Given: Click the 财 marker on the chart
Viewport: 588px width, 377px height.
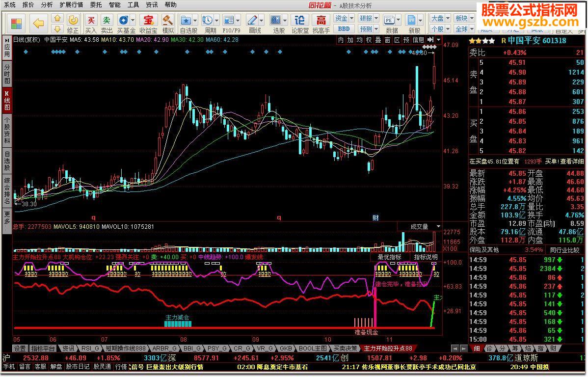Looking at the screenshot, I should click(376, 217).
